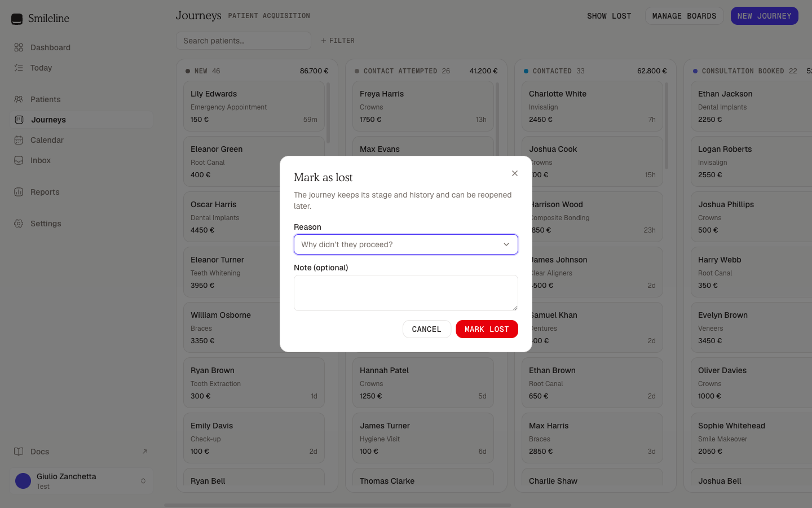Open Patients in the sidebar
This screenshot has width=812, height=508.
pos(81,99)
